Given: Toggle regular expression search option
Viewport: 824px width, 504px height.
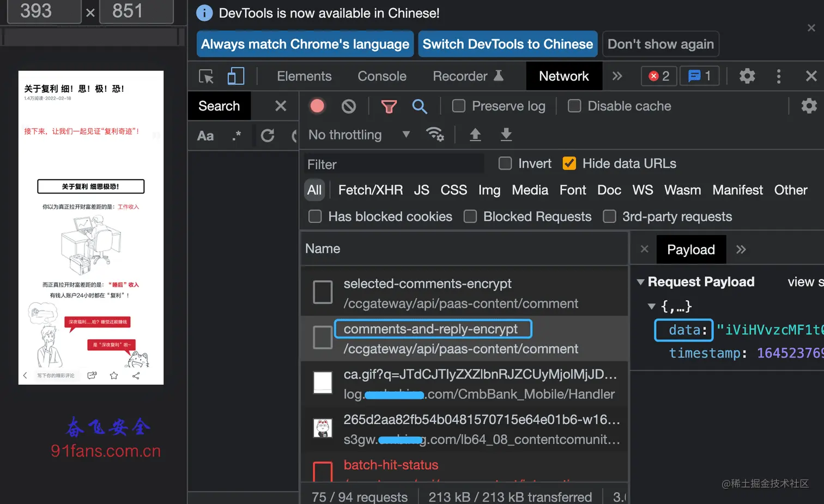Looking at the screenshot, I should [x=237, y=136].
